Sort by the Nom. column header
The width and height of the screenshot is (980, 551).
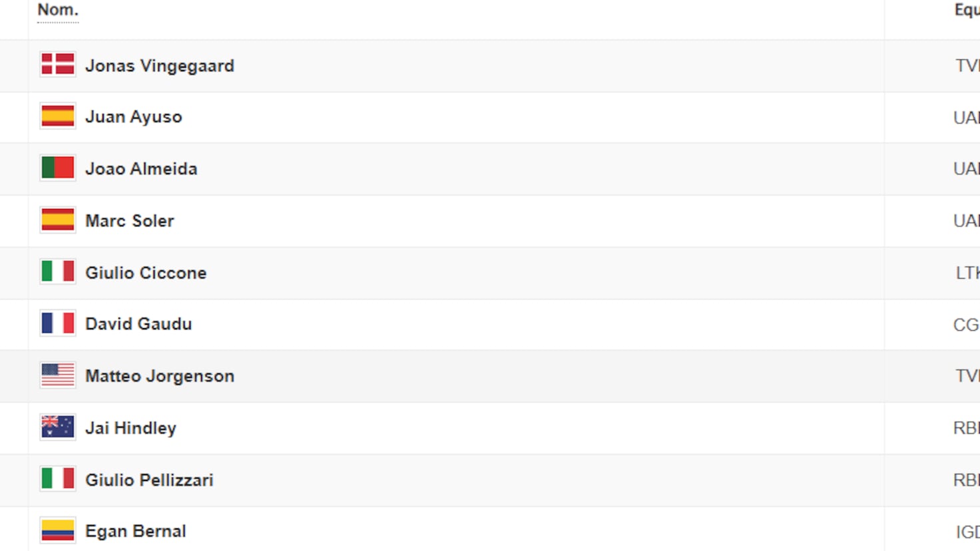pyautogui.click(x=57, y=10)
